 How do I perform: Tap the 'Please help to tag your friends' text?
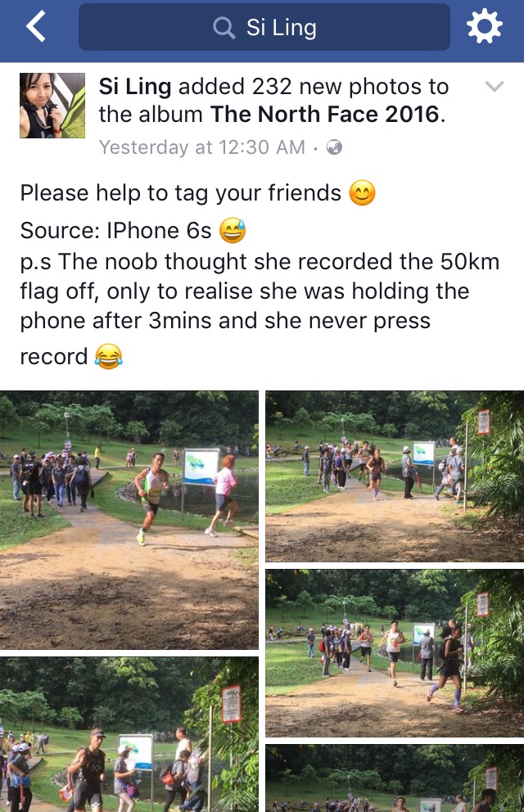click(x=181, y=194)
